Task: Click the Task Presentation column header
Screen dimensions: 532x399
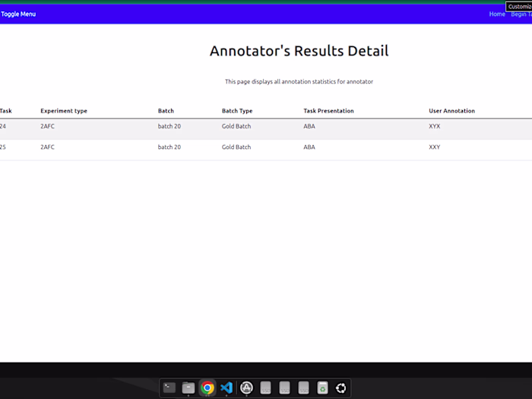Action: (x=328, y=111)
